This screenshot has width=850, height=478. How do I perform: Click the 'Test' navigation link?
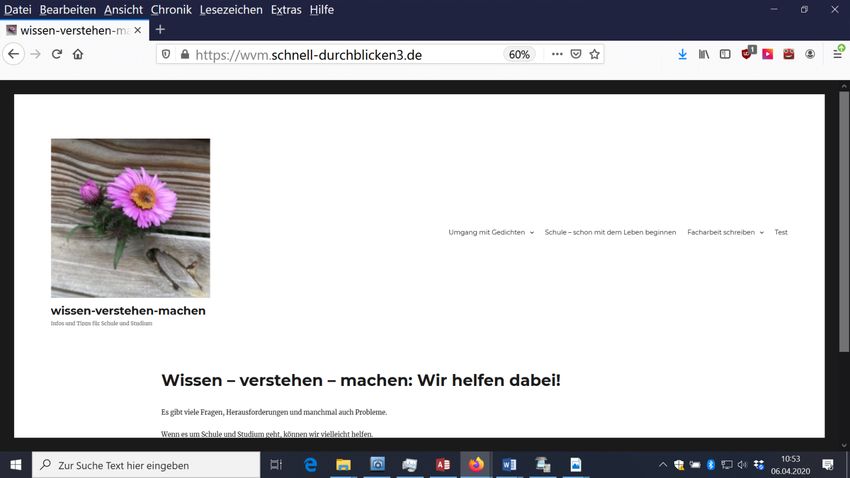781,232
